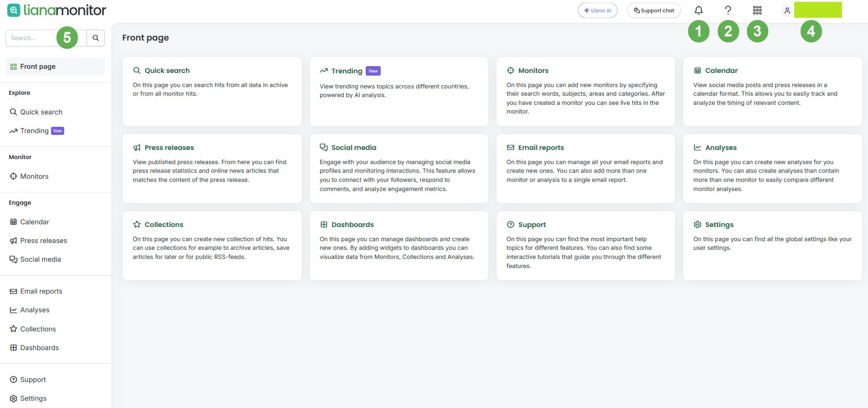Open Collections in the sidebar

tap(33, 329)
